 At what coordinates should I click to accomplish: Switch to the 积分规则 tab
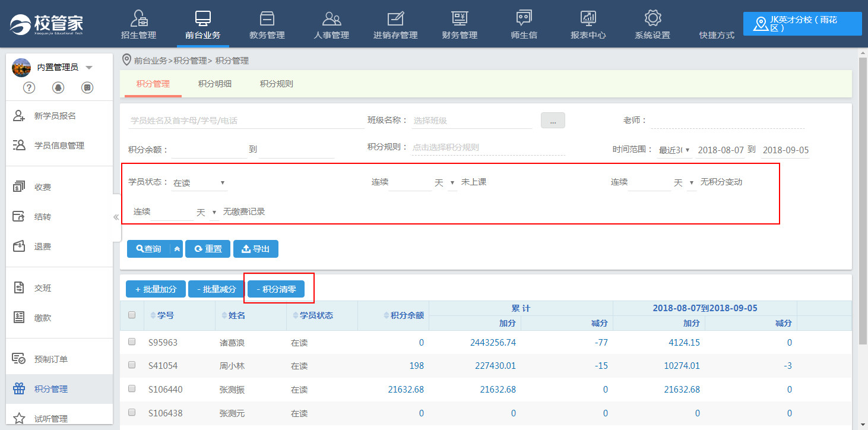click(x=277, y=84)
